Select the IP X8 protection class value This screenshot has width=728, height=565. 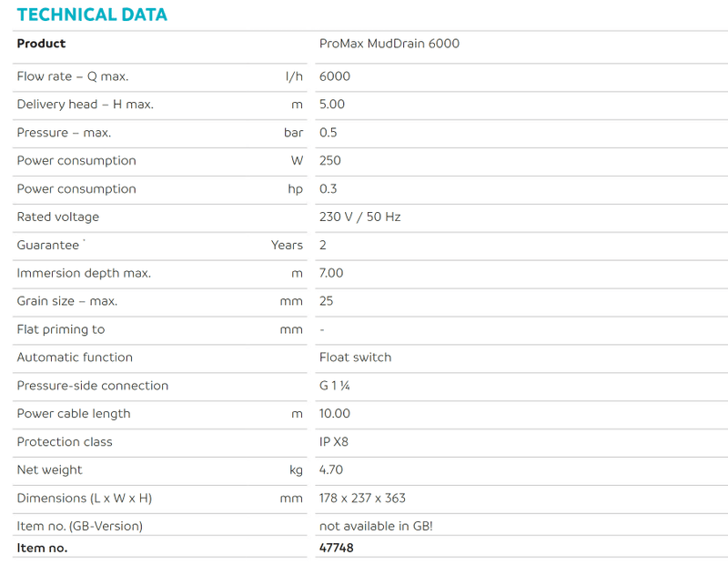pos(334,442)
